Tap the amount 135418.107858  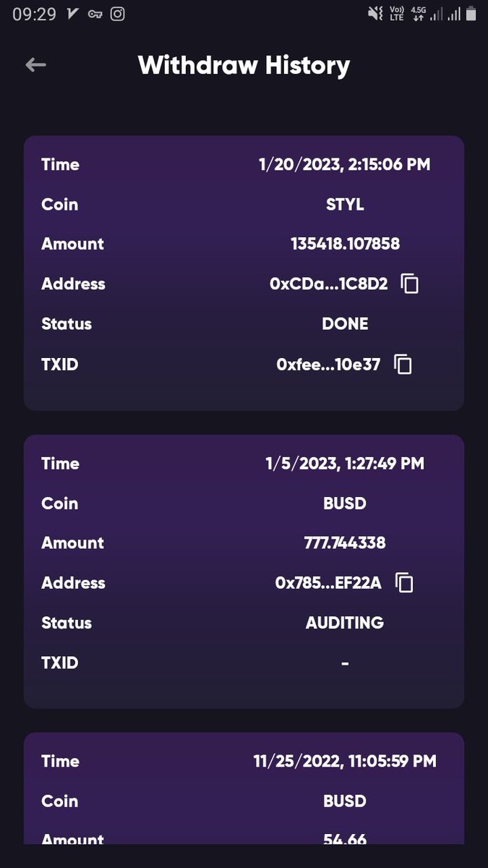pyautogui.click(x=345, y=244)
